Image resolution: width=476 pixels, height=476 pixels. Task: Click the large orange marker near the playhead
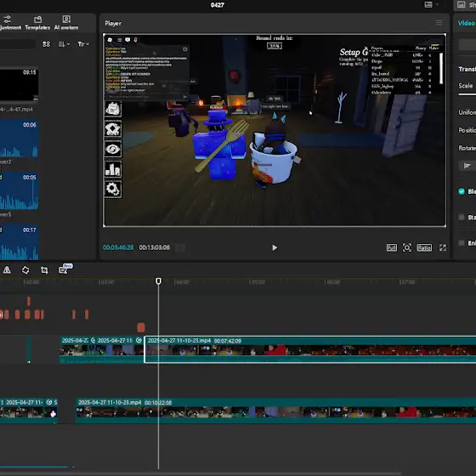140,327
